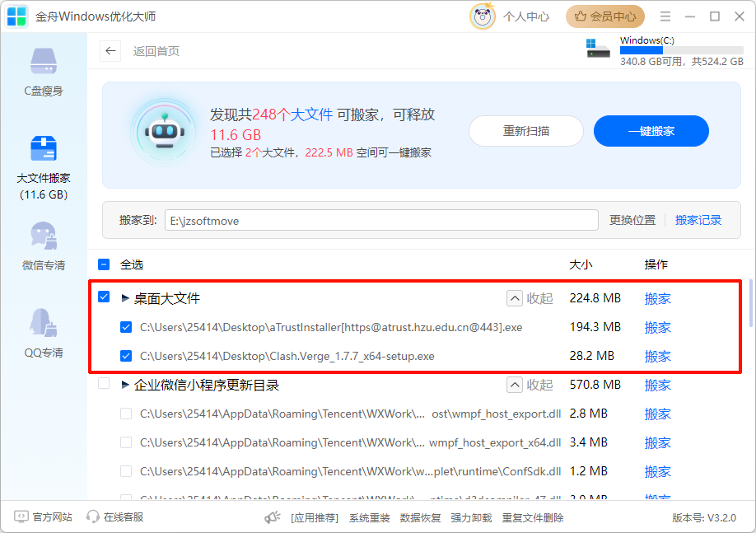Click the panda avatar for 个人中心
756x533 pixels.
point(483,16)
